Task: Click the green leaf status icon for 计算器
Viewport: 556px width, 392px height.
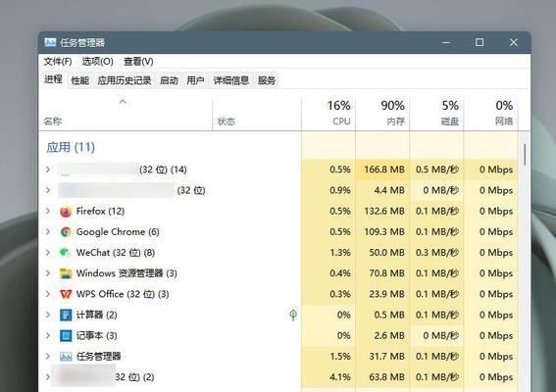Action: 293,315
